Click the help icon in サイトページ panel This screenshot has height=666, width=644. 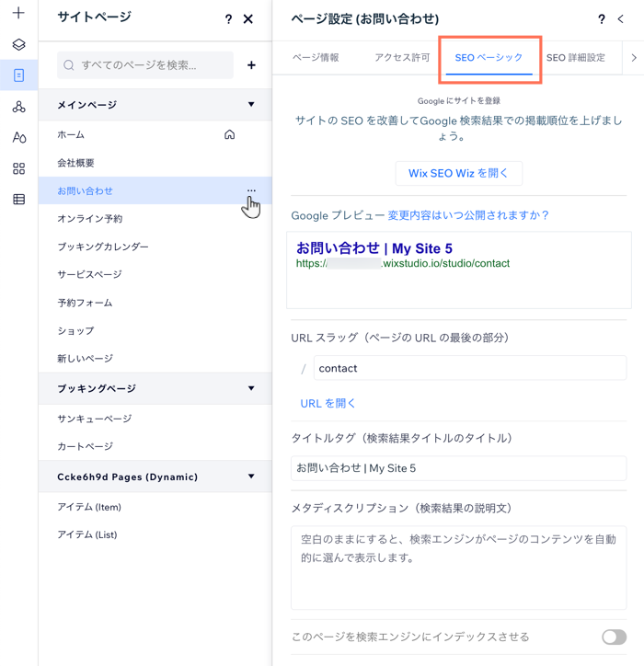pos(228,18)
